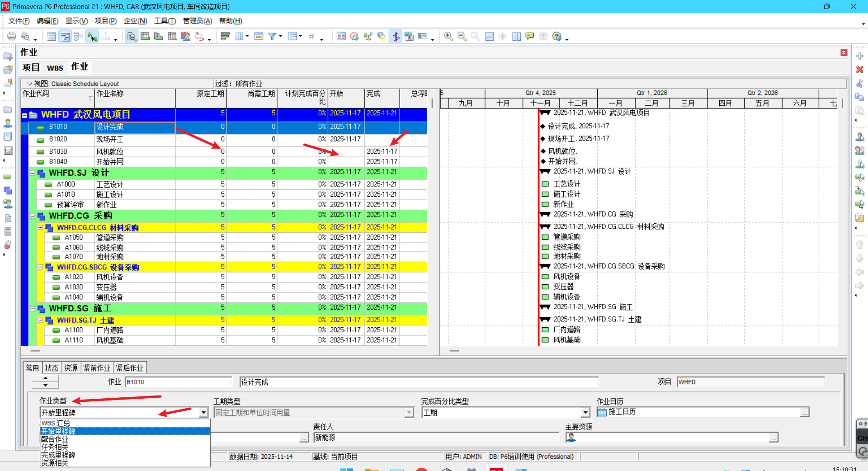Click the Gantt chart view icon
The height and width of the screenshot is (471, 868).
click(66, 37)
